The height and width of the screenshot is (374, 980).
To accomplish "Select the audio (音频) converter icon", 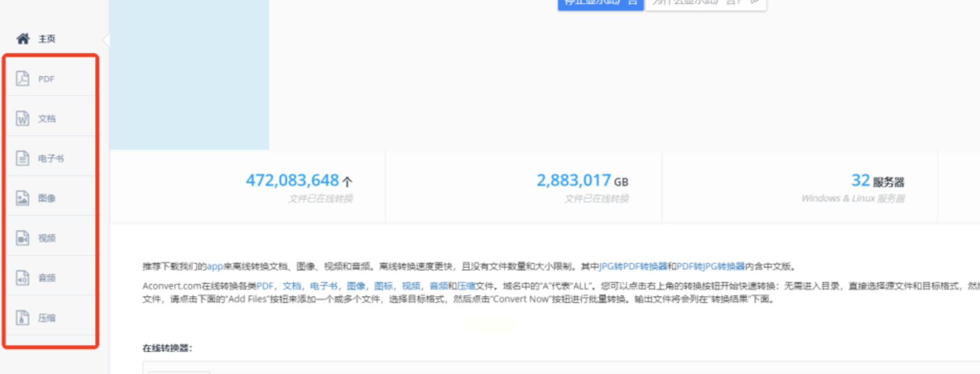I will [22, 278].
